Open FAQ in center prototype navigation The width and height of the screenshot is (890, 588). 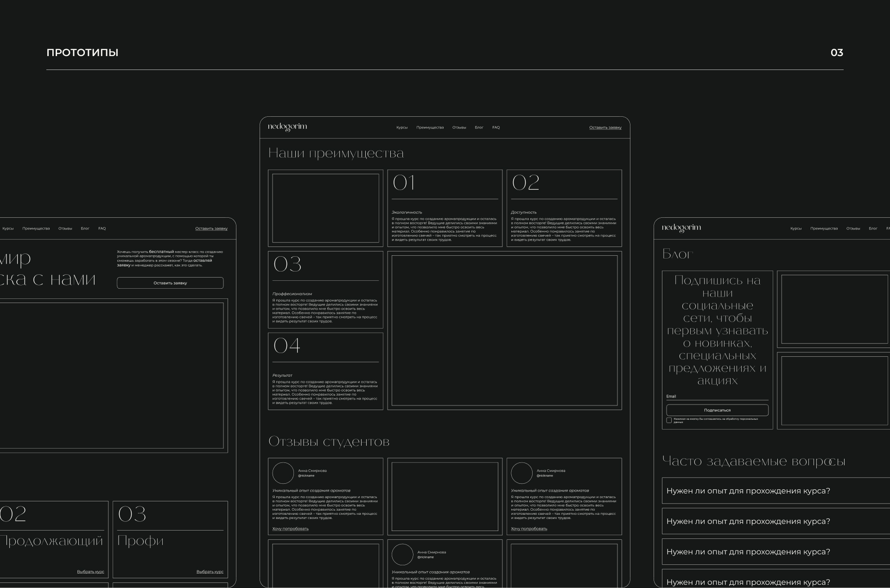pos(496,127)
